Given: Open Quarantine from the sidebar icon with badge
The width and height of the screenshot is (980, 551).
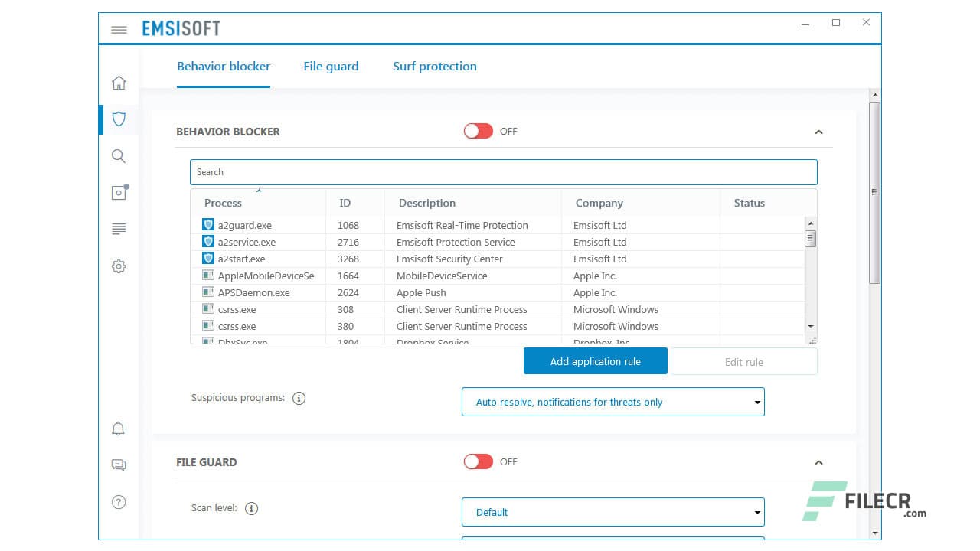Looking at the screenshot, I should click(x=119, y=192).
